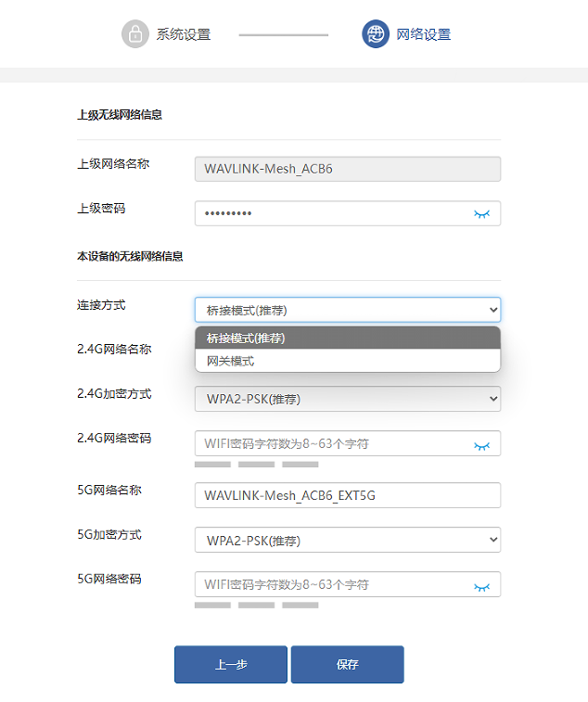Screen dimensions: 588x702
Task: Click the 5G网络名称 text field
Action: click(347, 495)
